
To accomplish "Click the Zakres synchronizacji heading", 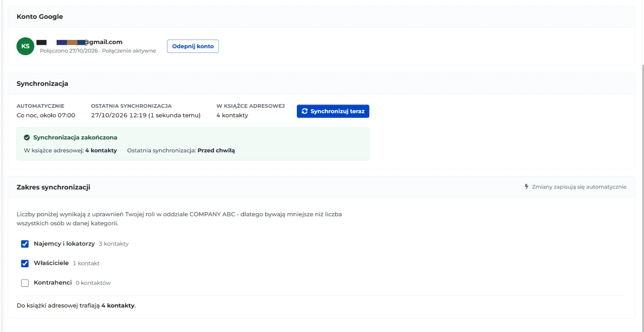I will tap(53, 187).
